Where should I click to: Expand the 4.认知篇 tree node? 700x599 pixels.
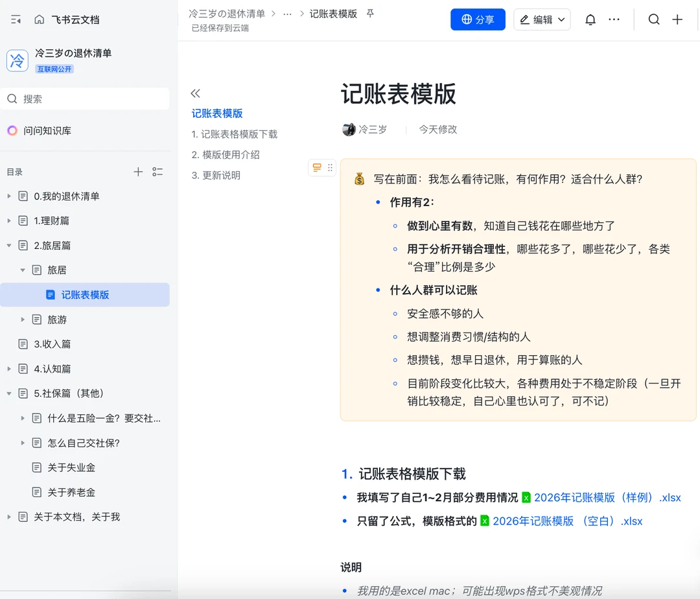9,369
